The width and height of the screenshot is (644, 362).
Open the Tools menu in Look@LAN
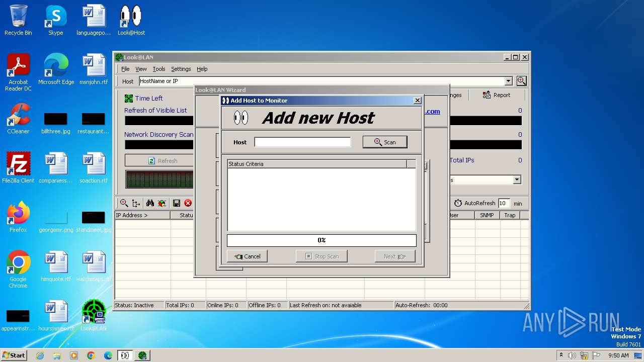pos(159,69)
